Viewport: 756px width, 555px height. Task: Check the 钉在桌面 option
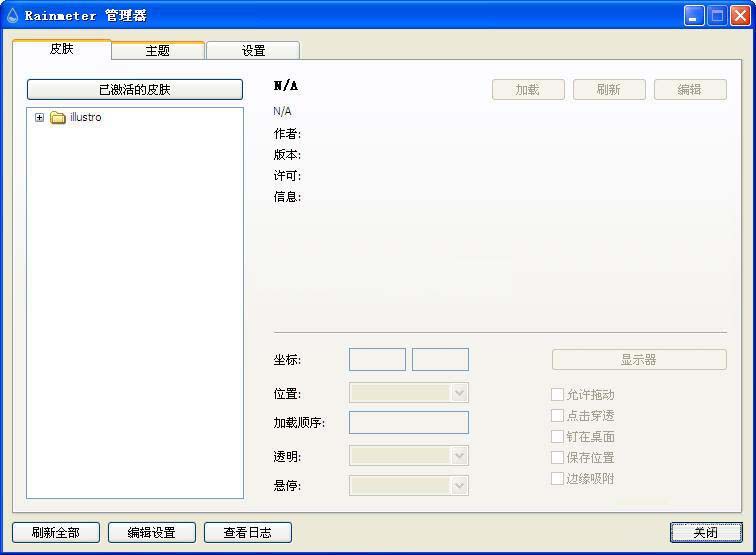(558, 436)
